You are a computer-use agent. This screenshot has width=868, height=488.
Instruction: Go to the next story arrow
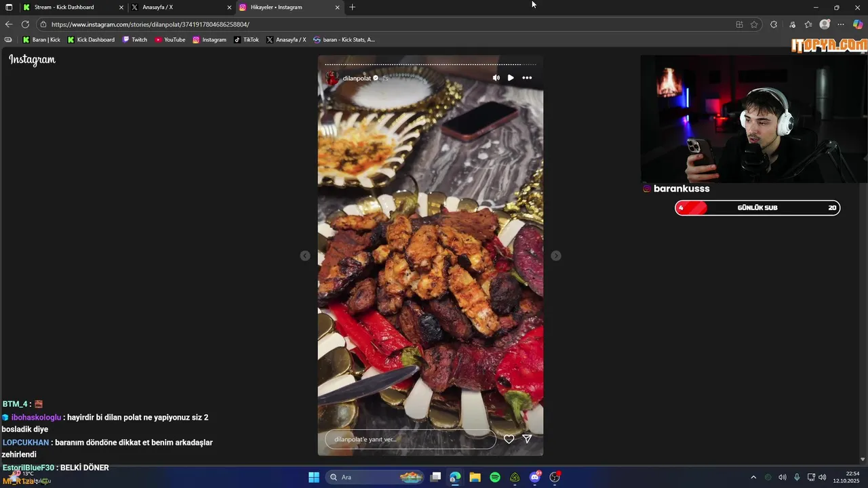556,256
